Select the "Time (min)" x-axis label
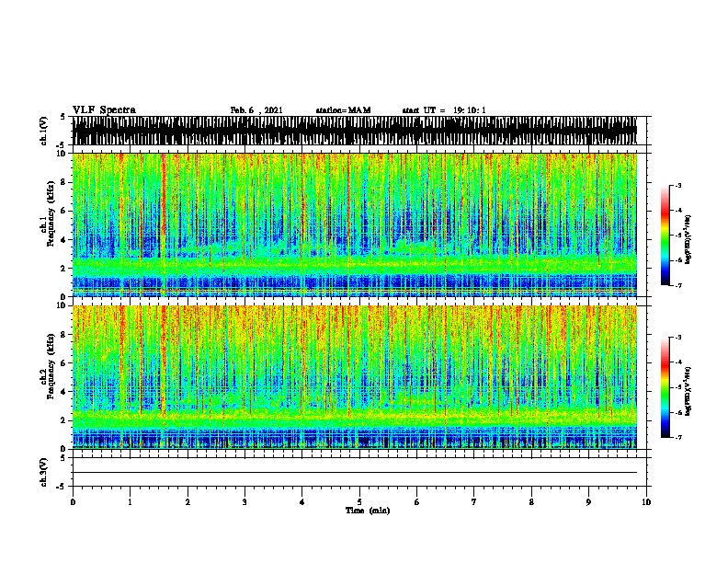The height and width of the screenshot is (563, 728). 368,511
